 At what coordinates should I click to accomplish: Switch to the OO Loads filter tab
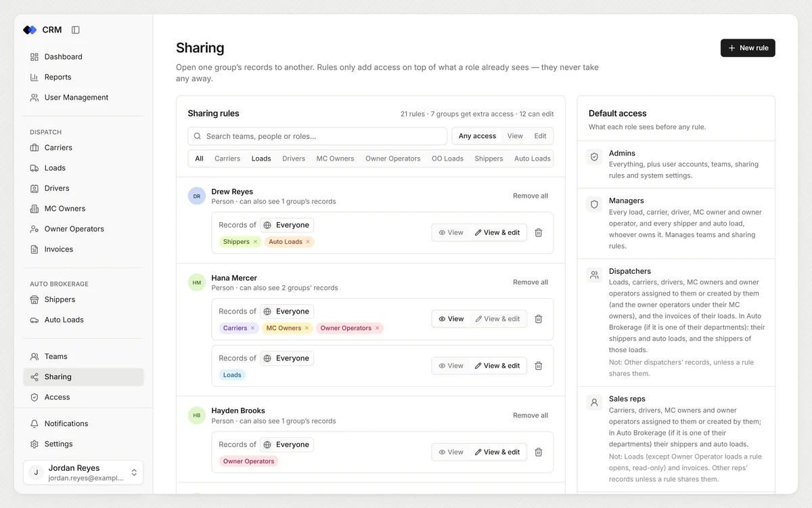pos(447,158)
